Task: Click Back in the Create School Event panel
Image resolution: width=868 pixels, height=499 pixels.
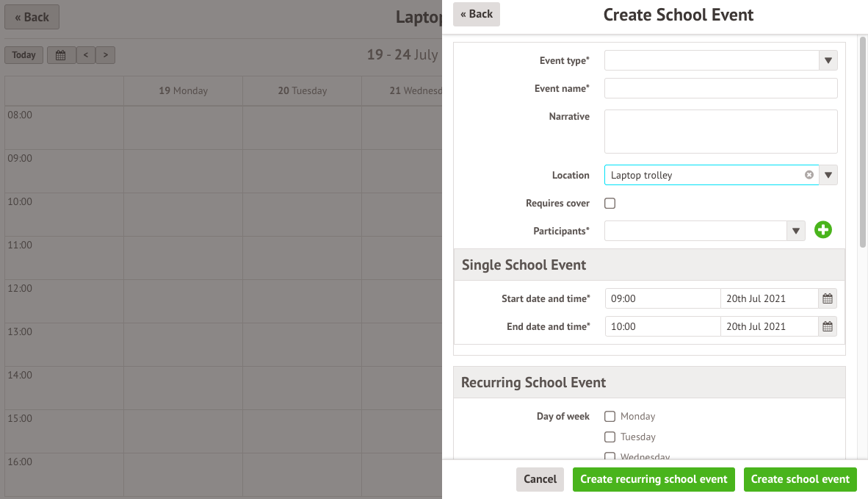Action: (x=476, y=14)
